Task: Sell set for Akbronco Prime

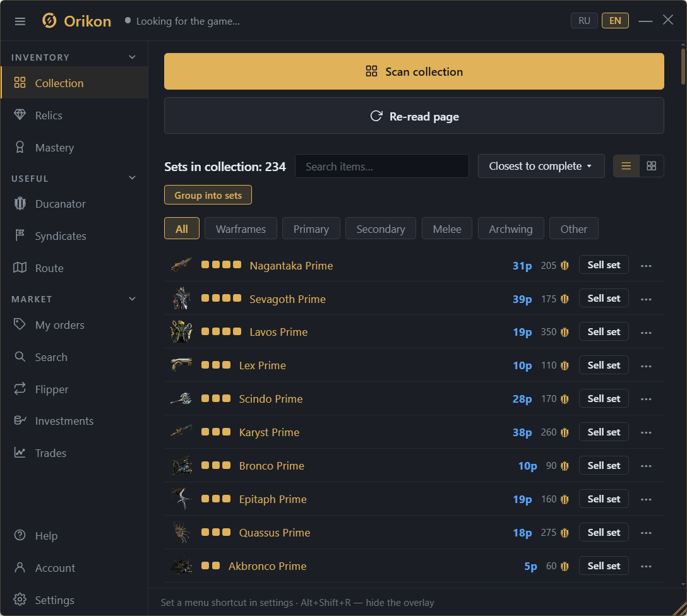Action: click(x=604, y=566)
